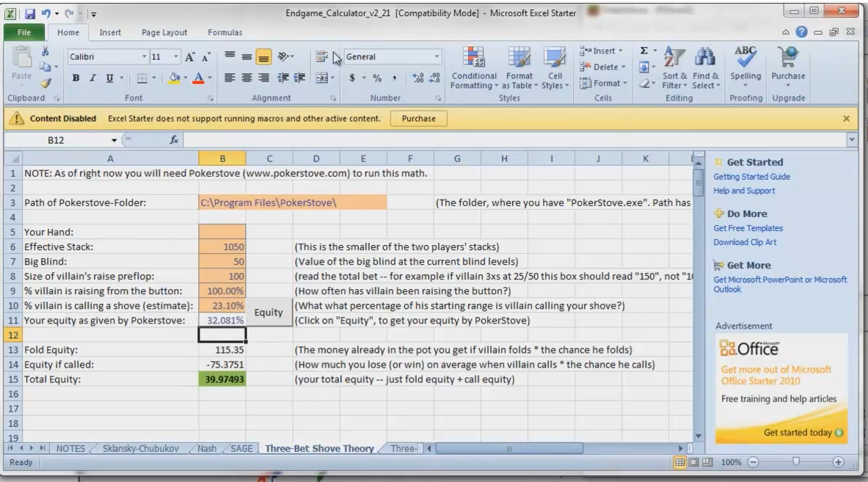Open the font size dropdown
The image size is (868, 482).
[x=175, y=57]
